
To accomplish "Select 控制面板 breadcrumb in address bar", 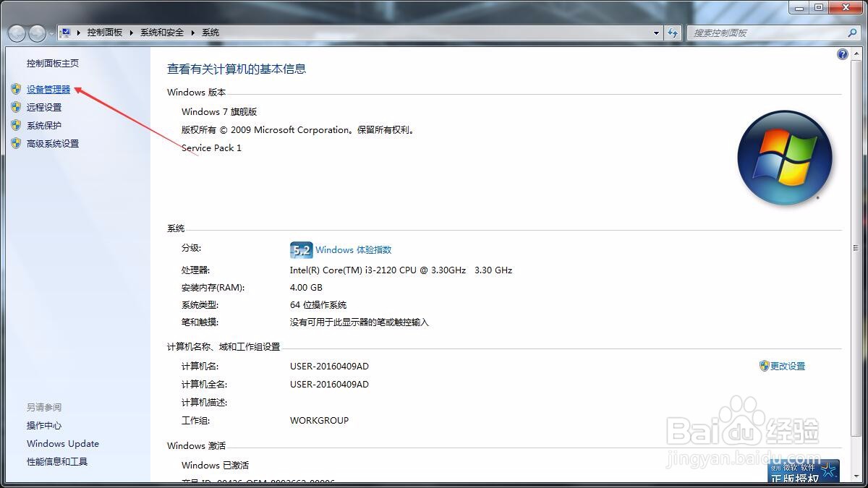I will 105,33.
